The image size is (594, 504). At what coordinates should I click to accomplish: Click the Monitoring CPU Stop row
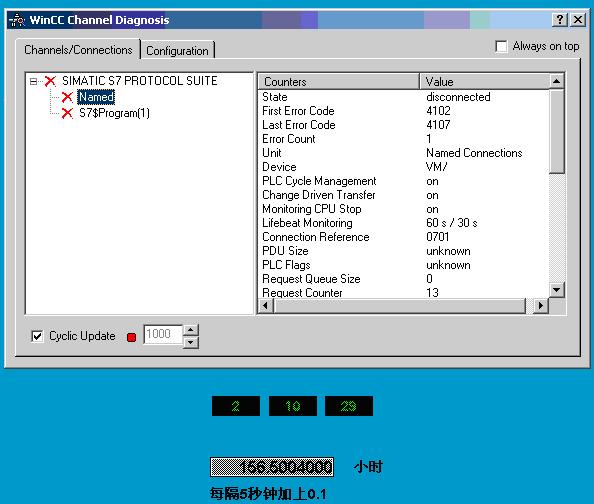[403, 209]
